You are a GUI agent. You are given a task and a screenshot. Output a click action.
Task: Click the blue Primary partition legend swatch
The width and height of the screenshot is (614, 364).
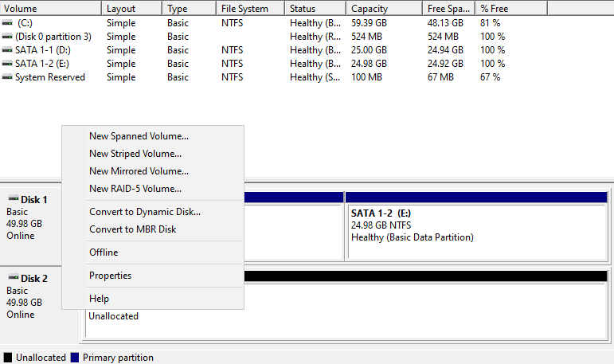coord(74,358)
